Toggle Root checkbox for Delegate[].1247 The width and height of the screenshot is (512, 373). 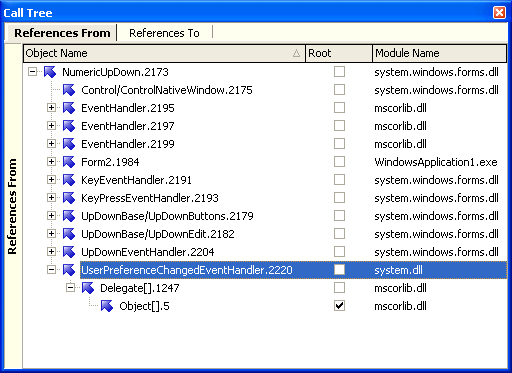point(339,288)
